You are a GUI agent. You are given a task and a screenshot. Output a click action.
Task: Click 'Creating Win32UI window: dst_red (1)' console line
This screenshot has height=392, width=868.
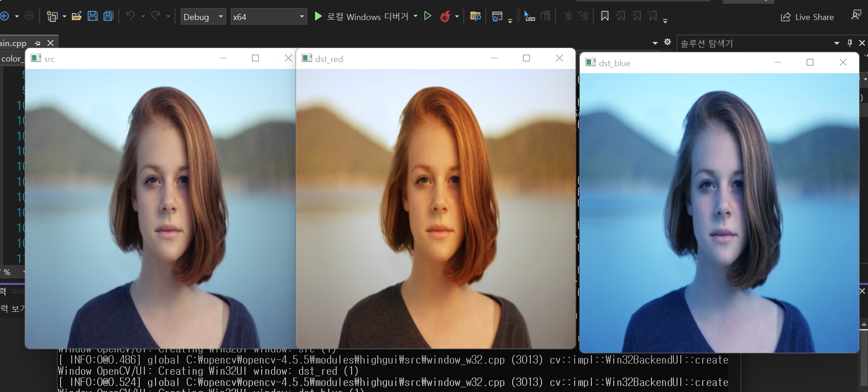(258, 371)
